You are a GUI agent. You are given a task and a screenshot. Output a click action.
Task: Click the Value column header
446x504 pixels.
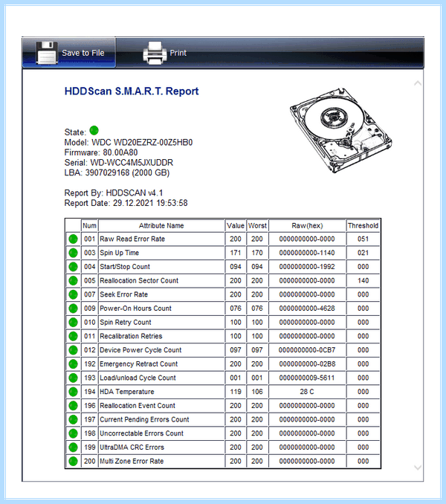point(236,226)
